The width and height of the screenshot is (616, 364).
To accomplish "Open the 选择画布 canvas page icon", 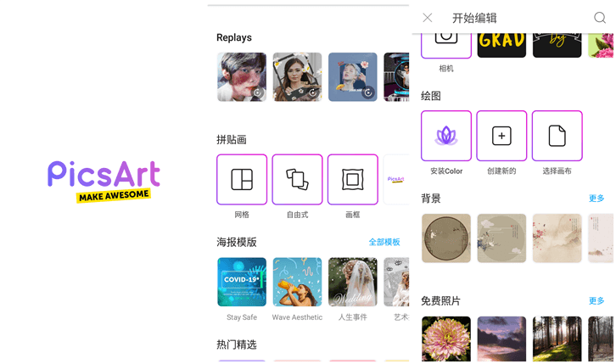I will coord(557,136).
